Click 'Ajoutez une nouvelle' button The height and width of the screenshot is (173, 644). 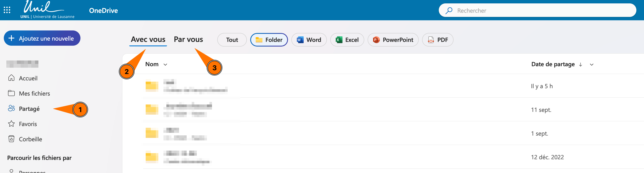pyautogui.click(x=42, y=38)
